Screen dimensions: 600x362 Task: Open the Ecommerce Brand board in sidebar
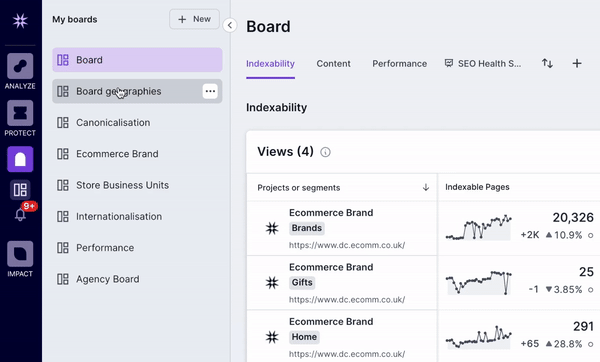pyautogui.click(x=137, y=154)
